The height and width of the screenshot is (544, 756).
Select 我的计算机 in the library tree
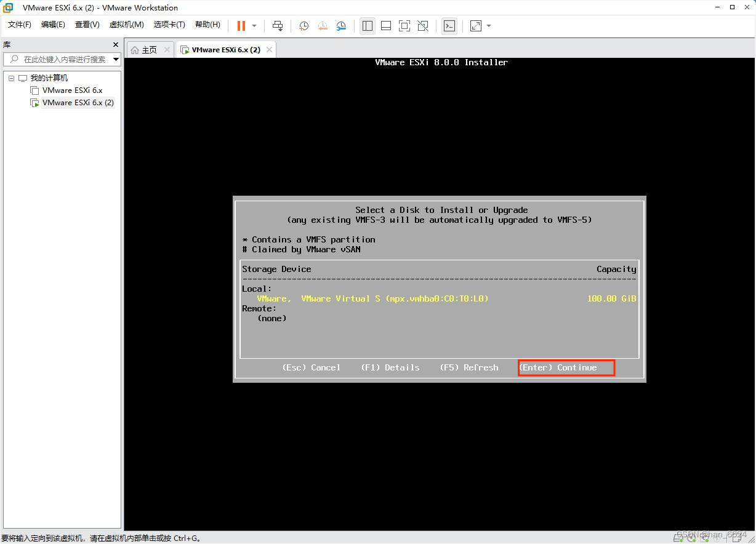click(49, 78)
